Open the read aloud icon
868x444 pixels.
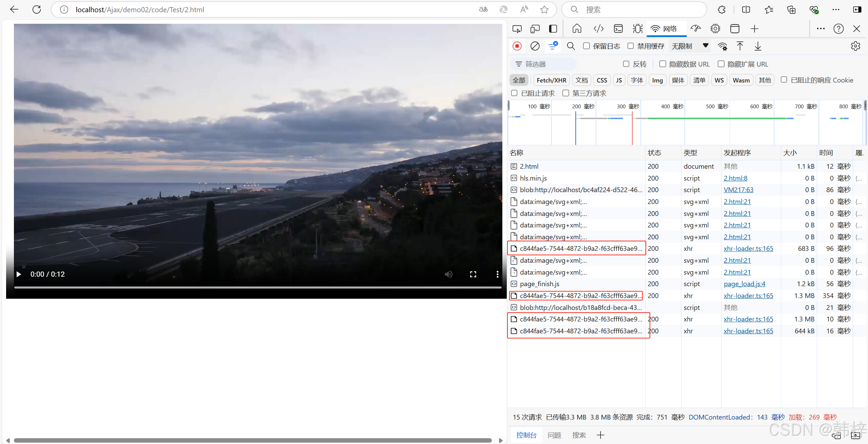click(524, 10)
